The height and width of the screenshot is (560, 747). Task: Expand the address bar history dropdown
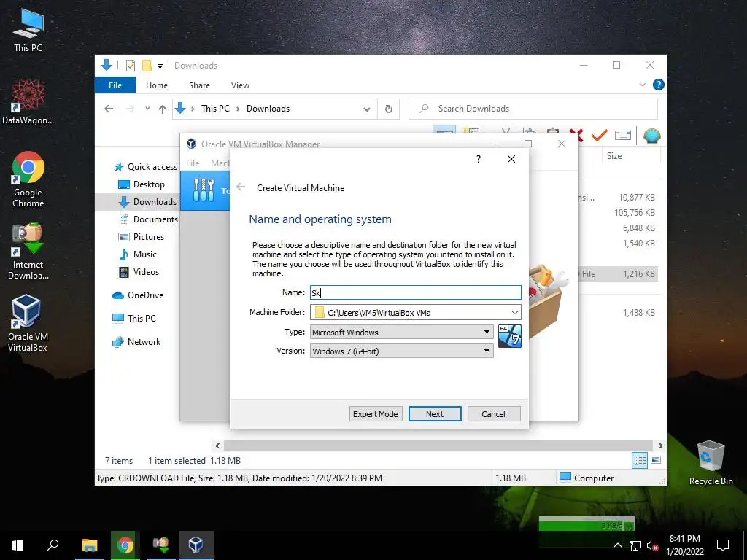[367, 109]
